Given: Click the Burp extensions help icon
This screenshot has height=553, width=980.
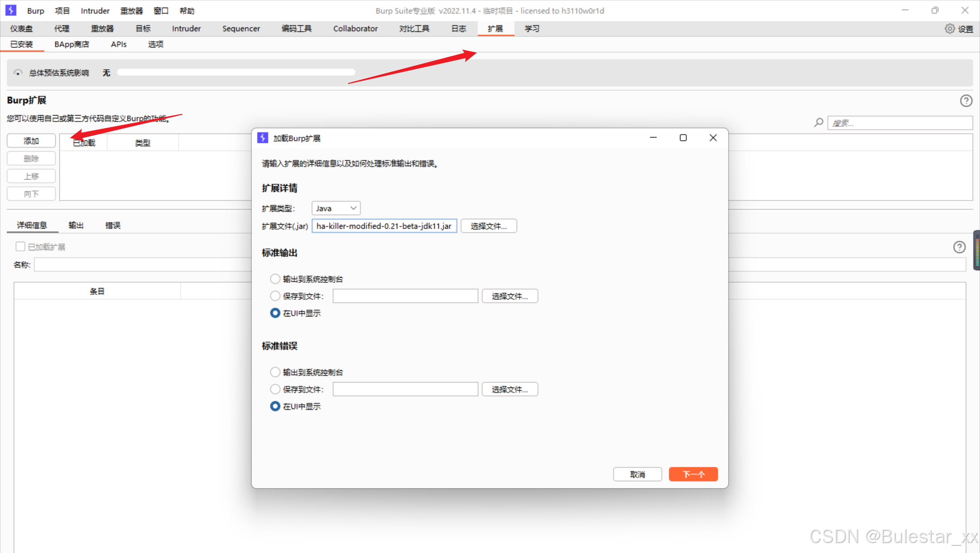Looking at the screenshot, I should pos(966,101).
